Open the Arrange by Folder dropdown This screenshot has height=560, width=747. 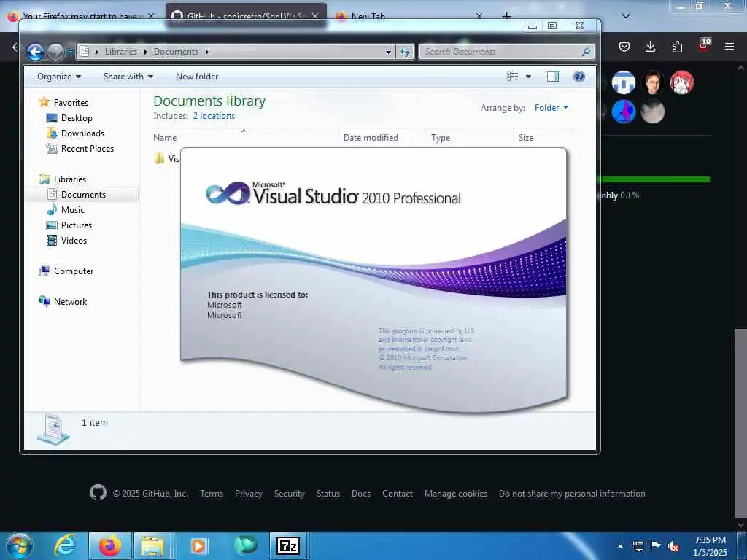click(x=551, y=108)
